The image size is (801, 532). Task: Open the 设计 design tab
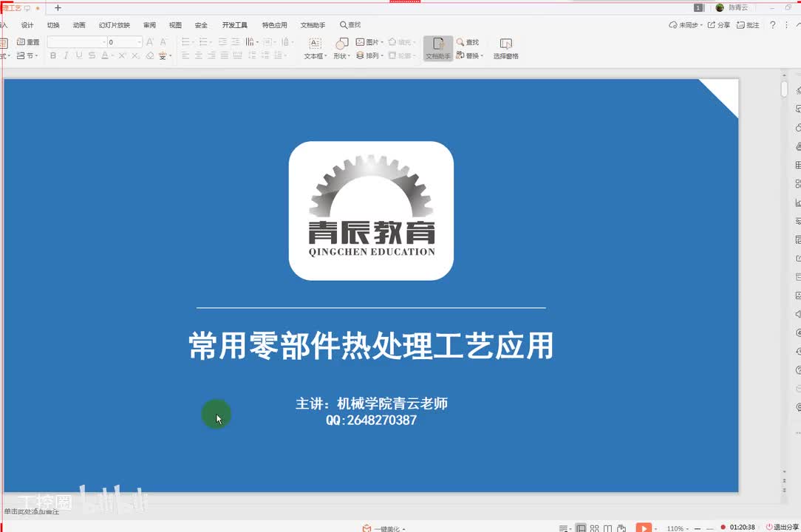(27, 25)
